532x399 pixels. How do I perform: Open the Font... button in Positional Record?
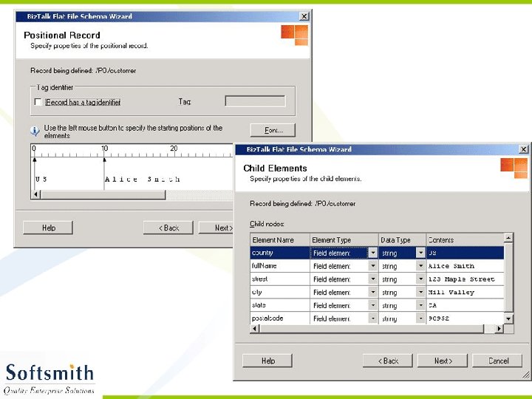coord(273,130)
